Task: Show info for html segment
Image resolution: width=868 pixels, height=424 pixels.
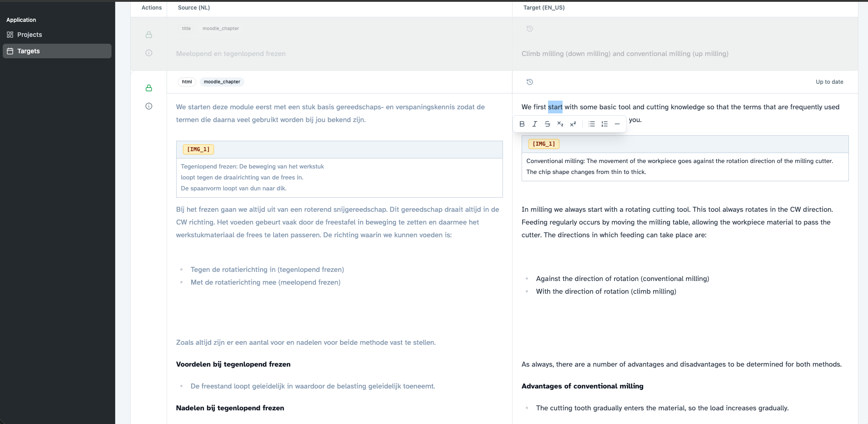Action: (149, 106)
